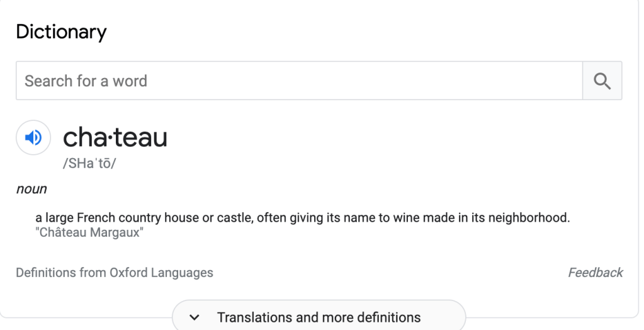
Task: Click the magnifying glass search icon
Action: (x=602, y=81)
